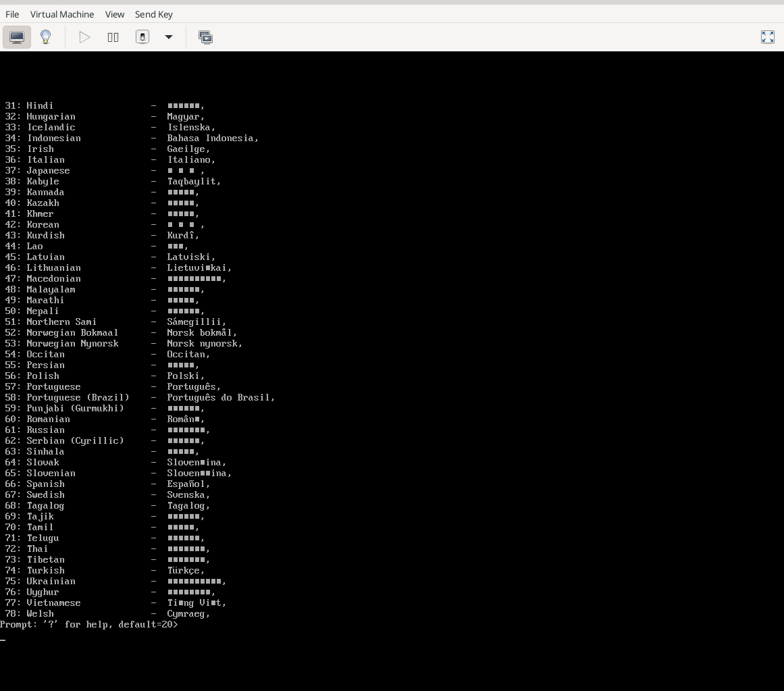Screen dimensions: 784x691
Task: Click the '50: Nepali' row
Action: (x=105, y=311)
